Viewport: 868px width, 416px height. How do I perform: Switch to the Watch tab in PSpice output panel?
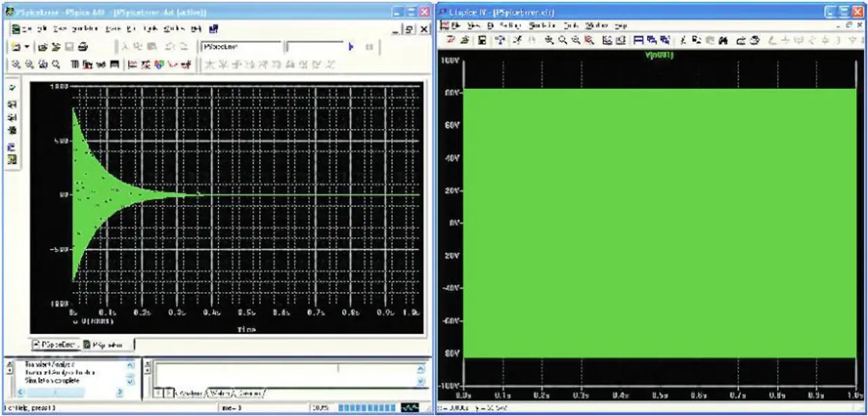[219, 394]
